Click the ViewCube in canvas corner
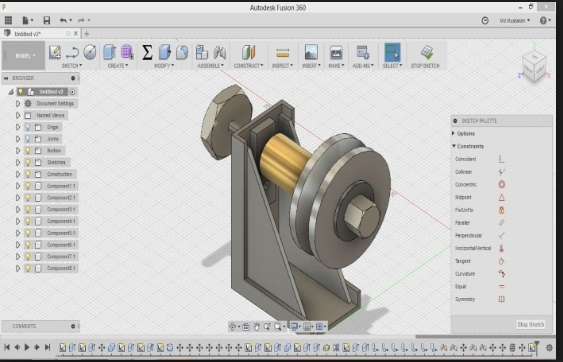The width and height of the screenshot is (563, 362). [534, 65]
